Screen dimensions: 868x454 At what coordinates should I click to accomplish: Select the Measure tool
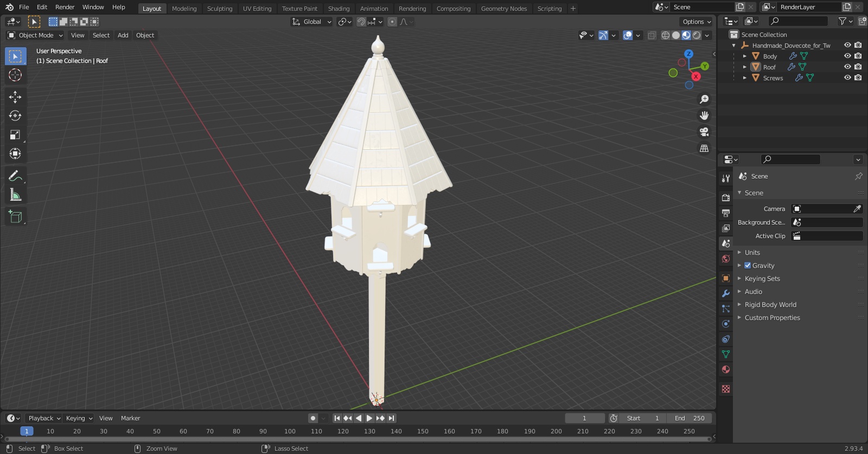(15, 195)
